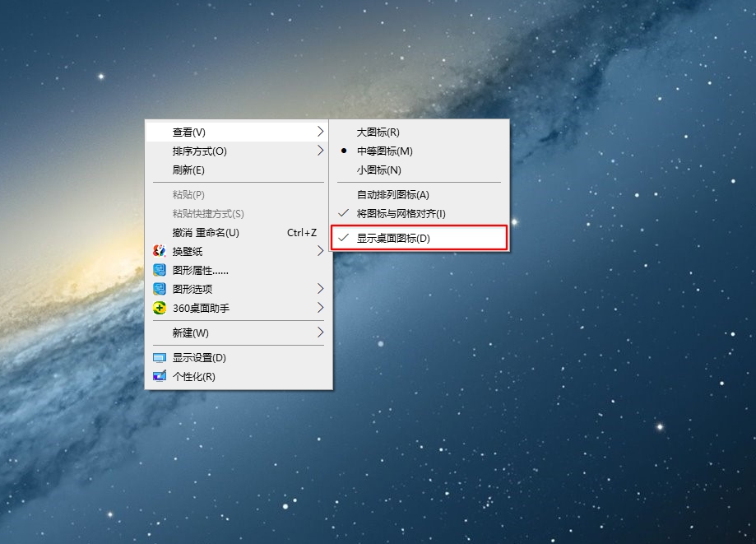The width and height of the screenshot is (756, 544).
Task: Expand the 新建(W) submenu arrow
Action: [x=320, y=332]
